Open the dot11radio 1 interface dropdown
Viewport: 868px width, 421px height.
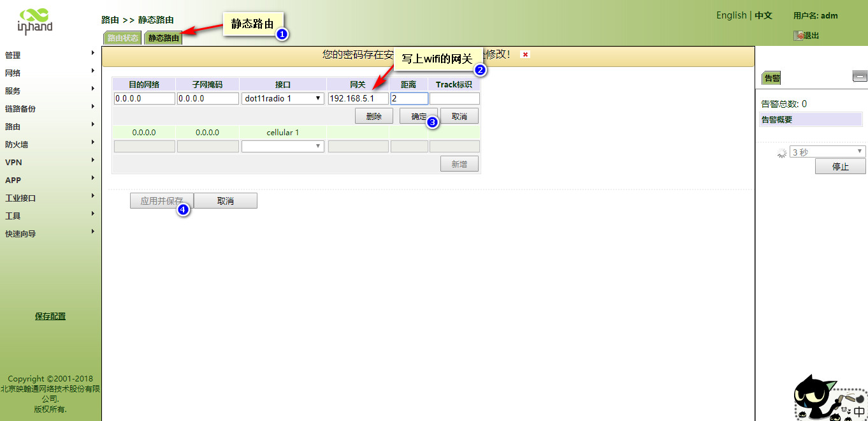(282, 98)
